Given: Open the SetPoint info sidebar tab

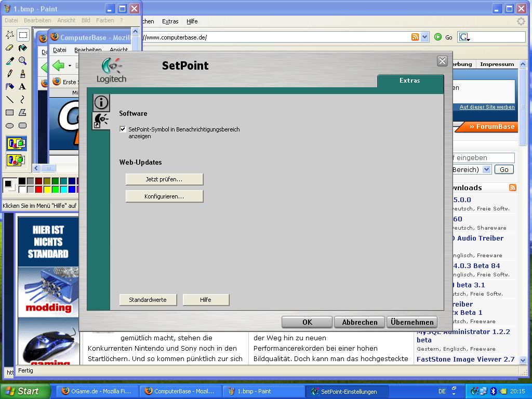Looking at the screenshot, I should pos(101,102).
